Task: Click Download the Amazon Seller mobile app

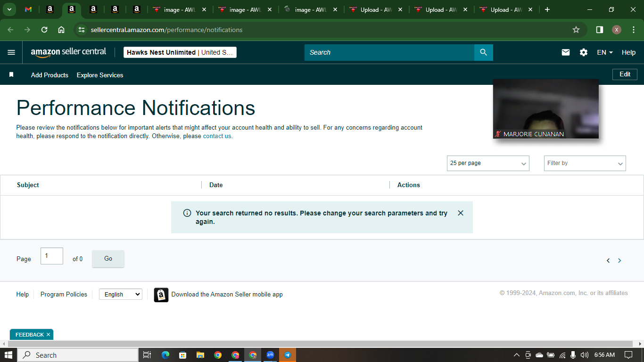Action: coord(227,295)
